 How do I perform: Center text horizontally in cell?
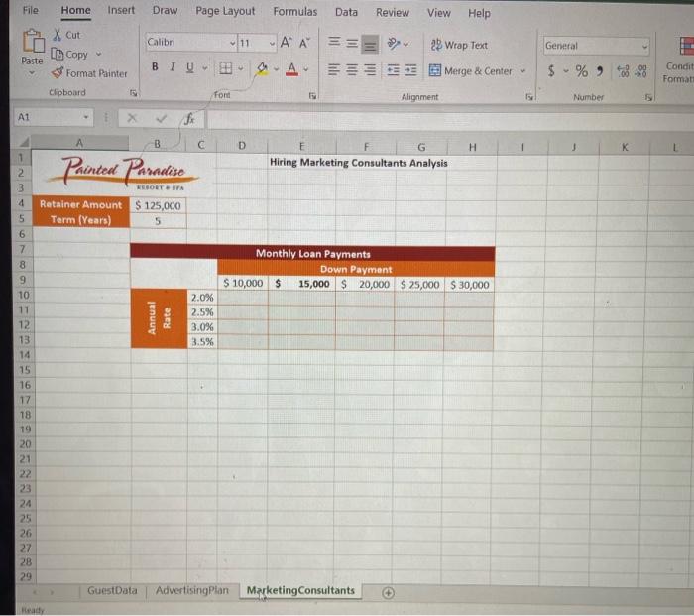click(352, 70)
